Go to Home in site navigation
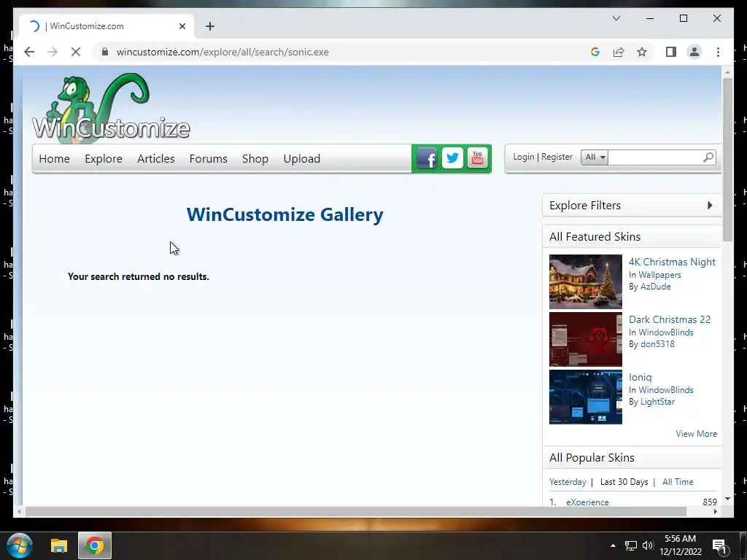 pyautogui.click(x=54, y=158)
